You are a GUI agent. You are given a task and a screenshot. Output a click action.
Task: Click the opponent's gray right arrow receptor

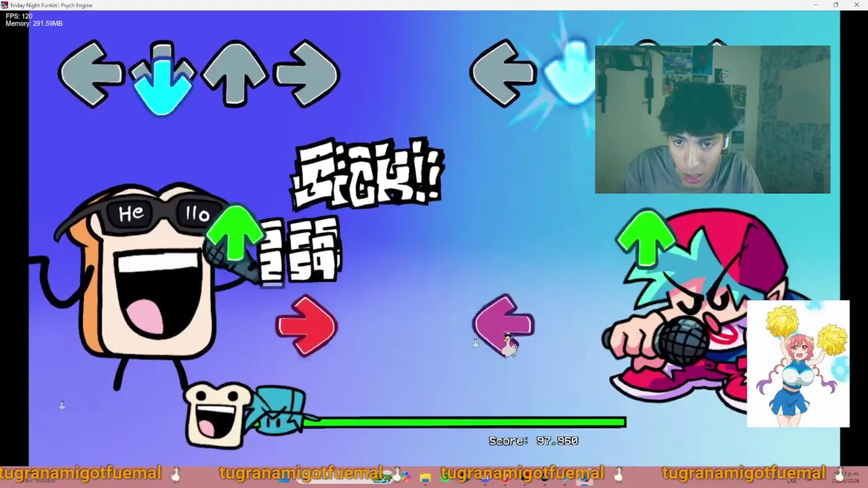click(307, 74)
